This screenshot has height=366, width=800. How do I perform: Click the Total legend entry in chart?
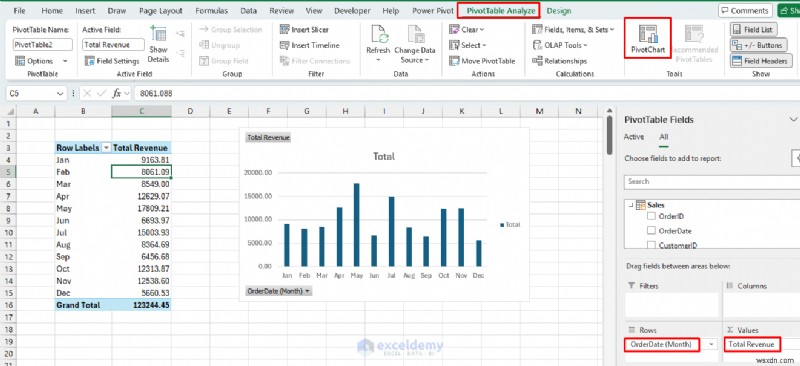[x=510, y=225]
